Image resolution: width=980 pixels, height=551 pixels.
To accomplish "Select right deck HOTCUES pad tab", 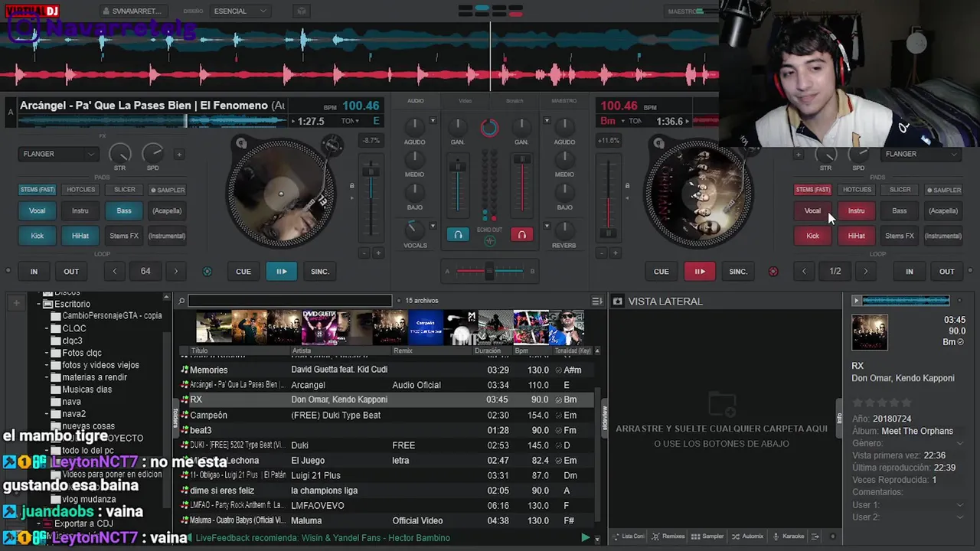I will pyautogui.click(x=856, y=190).
